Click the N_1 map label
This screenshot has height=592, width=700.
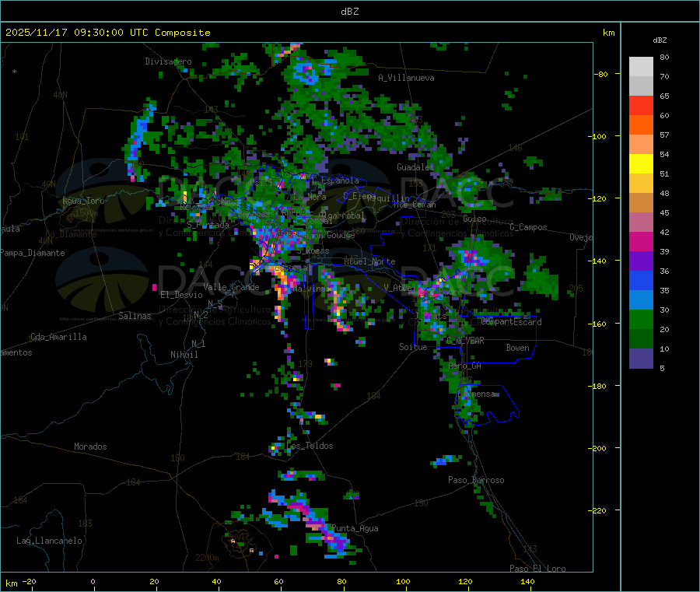click(198, 343)
